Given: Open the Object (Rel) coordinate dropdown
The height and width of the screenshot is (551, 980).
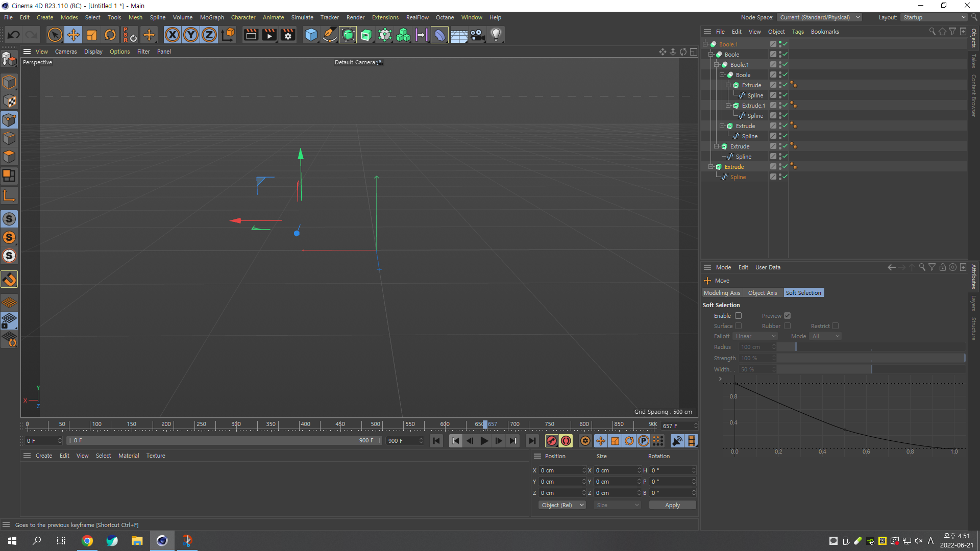Looking at the screenshot, I should click(562, 505).
